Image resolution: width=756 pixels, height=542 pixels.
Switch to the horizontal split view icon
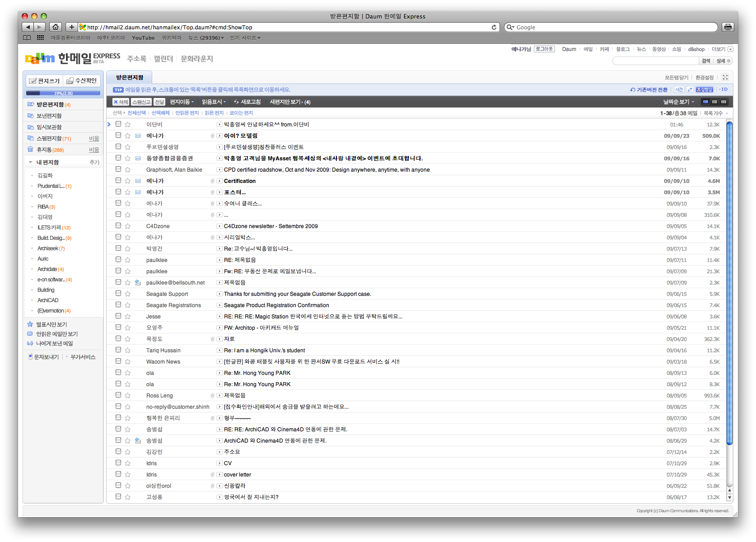coord(715,102)
